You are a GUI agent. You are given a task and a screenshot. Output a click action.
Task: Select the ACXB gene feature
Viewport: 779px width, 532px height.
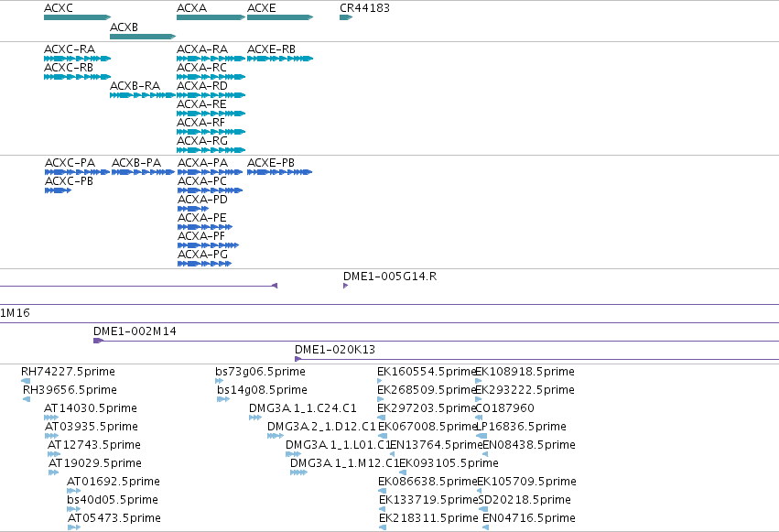coord(143,37)
